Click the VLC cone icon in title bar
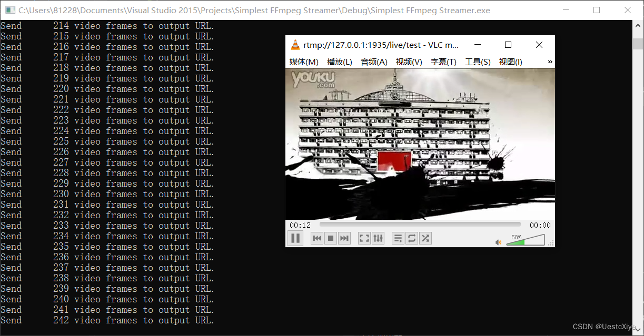The height and width of the screenshot is (336, 644). 295,45
